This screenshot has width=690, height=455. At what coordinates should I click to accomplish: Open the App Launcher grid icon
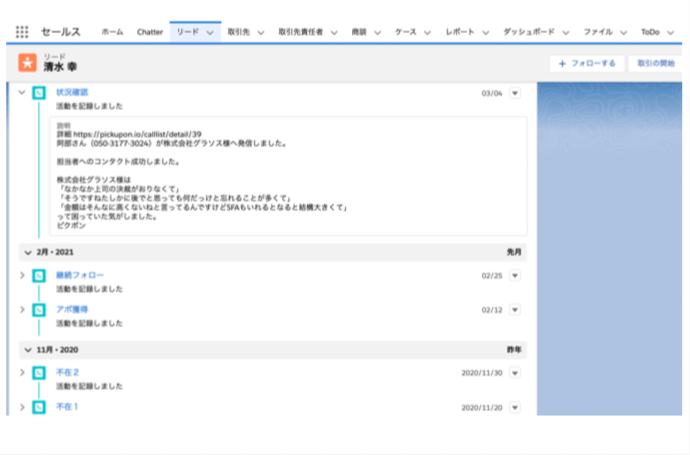tap(22, 32)
